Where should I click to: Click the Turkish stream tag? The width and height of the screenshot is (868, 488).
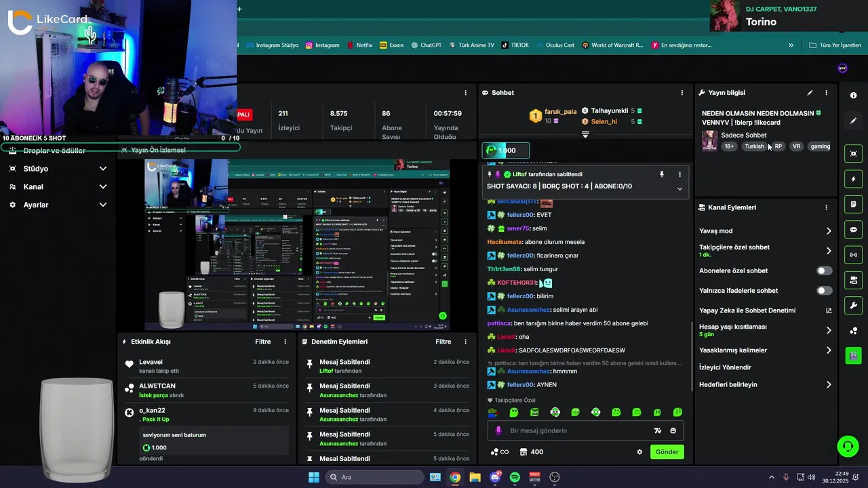coord(754,146)
